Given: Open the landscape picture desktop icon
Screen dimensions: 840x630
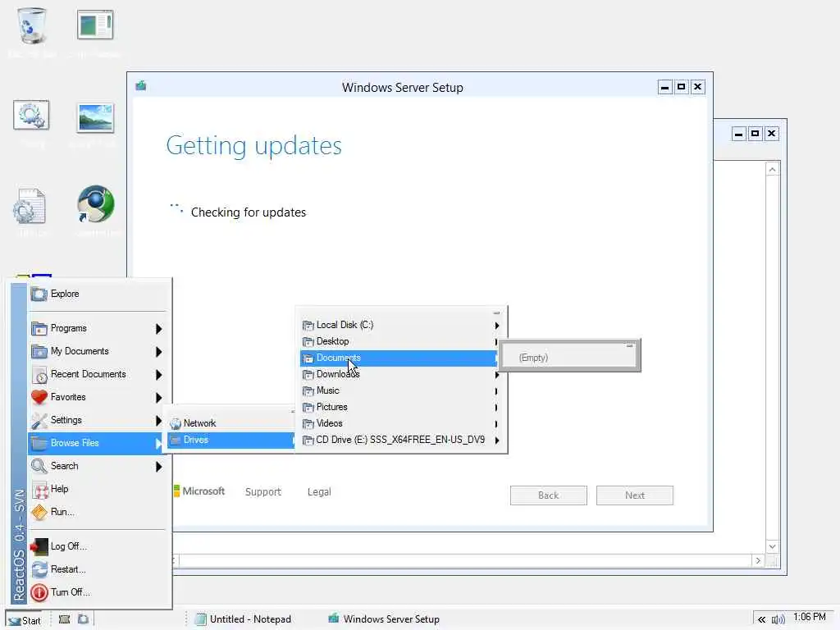Looking at the screenshot, I should [x=95, y=117].
